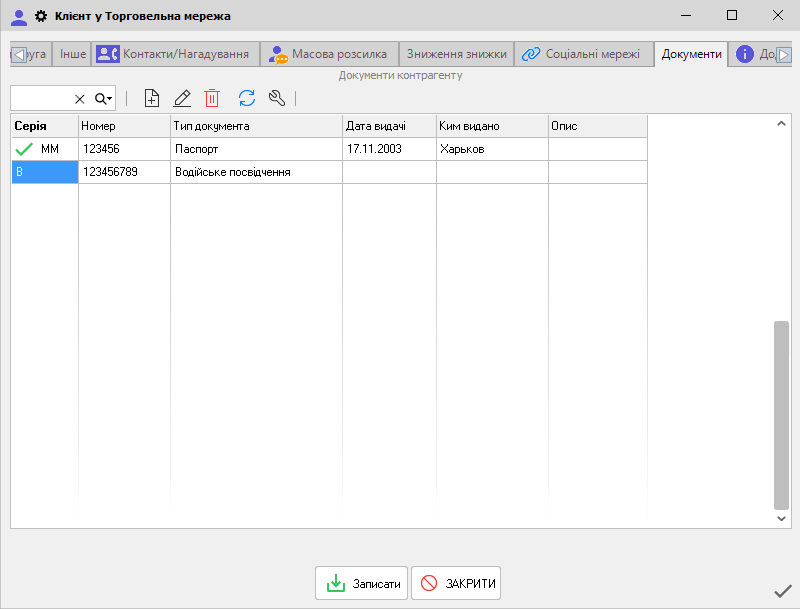Click the pencil edit document icon

click(182, 98)
